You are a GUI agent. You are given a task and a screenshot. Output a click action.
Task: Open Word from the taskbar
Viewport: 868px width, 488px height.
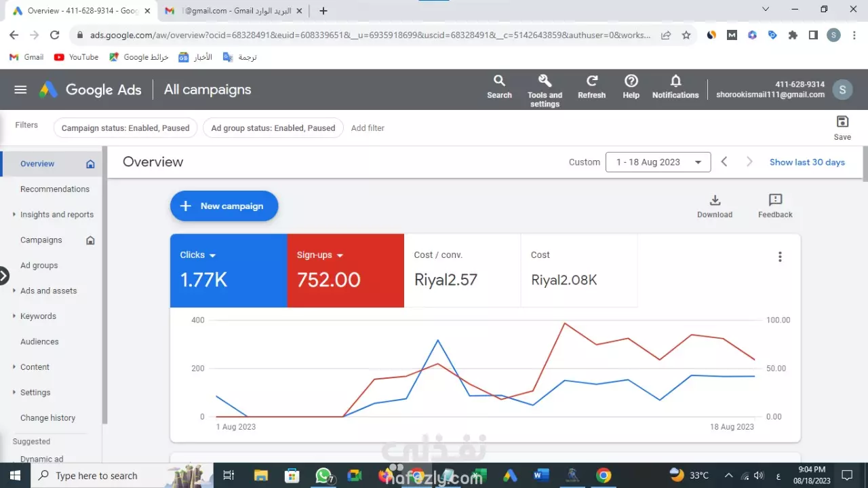click(x=540, y=475)
